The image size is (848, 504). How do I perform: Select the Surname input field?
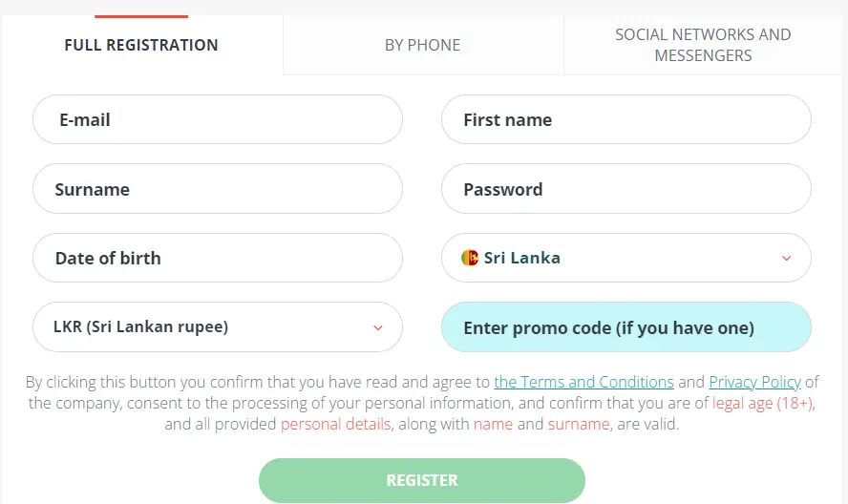tap(217, 189)
